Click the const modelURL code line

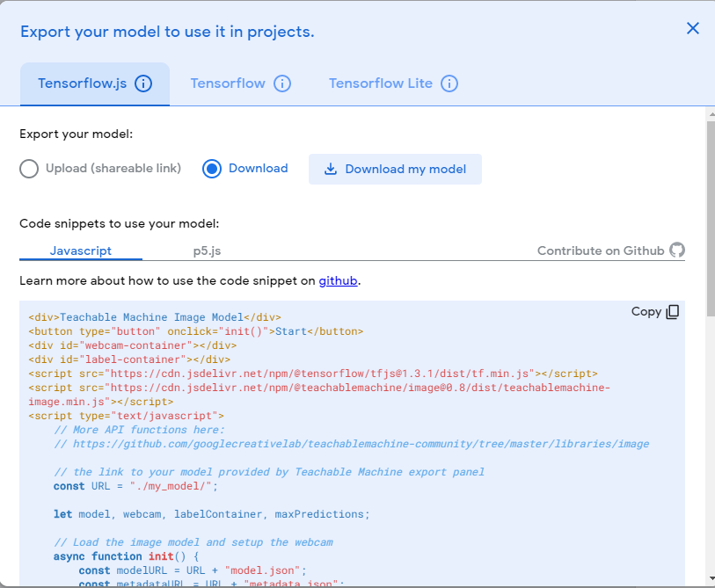tap(193, 570)
